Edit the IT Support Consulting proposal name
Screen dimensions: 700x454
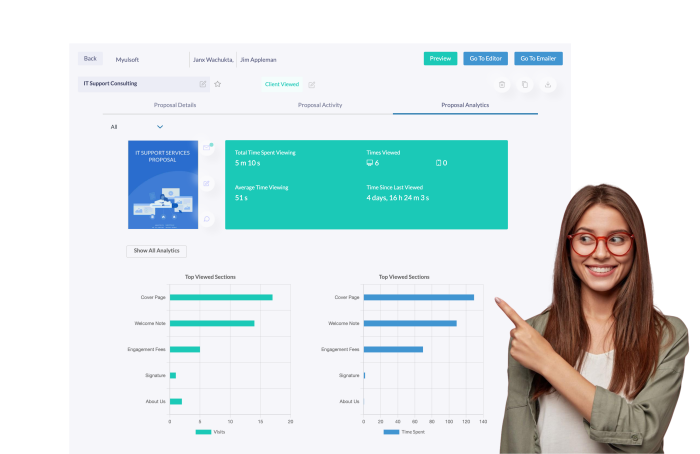[x=203, y=84]
